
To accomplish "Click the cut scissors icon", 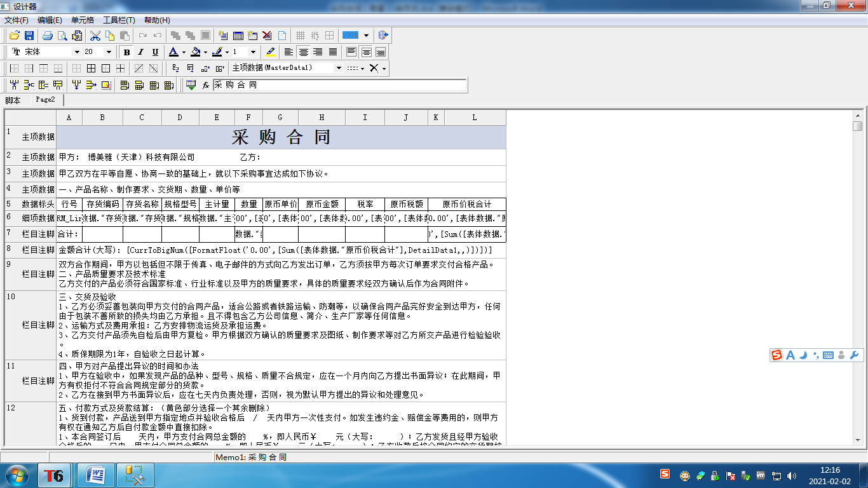I will click(x=96, y=36).
